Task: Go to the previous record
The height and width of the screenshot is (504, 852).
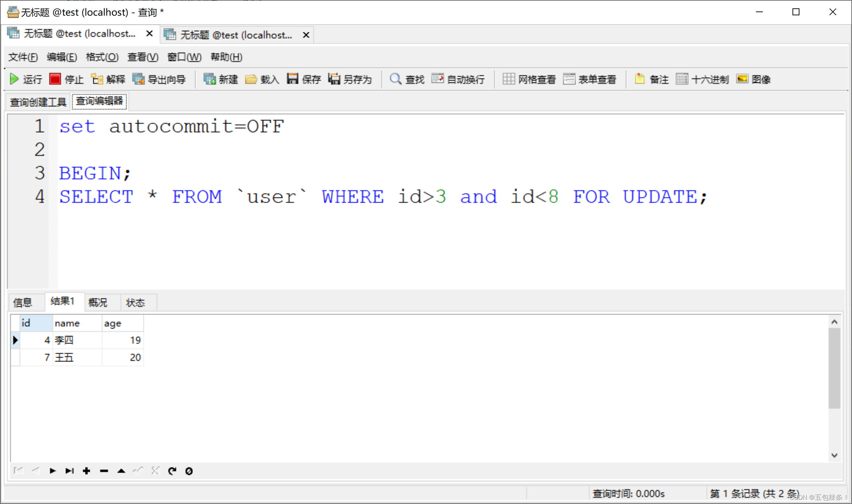Action: (35, 471)
